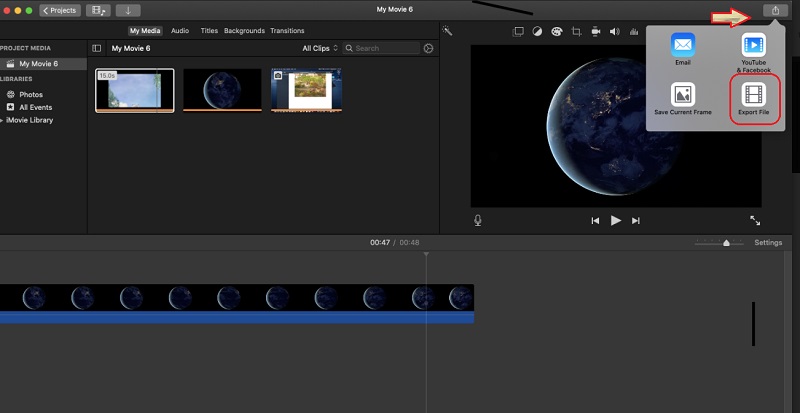
Task: Click the media Search field
Action: click(x=381, y=48)
